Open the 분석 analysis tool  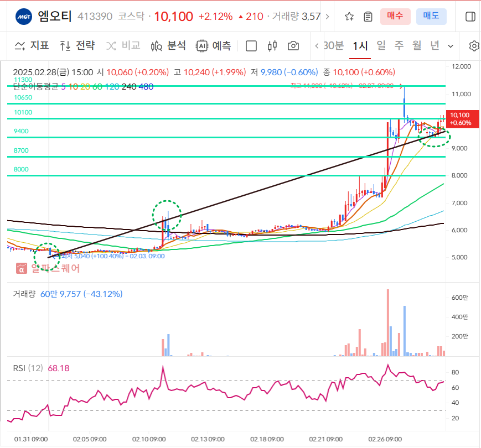(x=170, y=46)
